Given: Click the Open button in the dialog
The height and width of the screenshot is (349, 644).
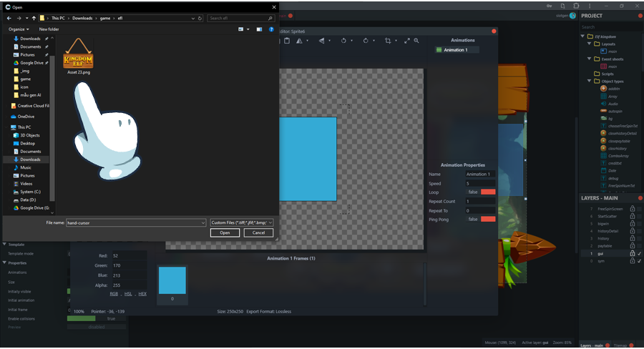Looking at the screenshot, I should [x=225, y=232].
